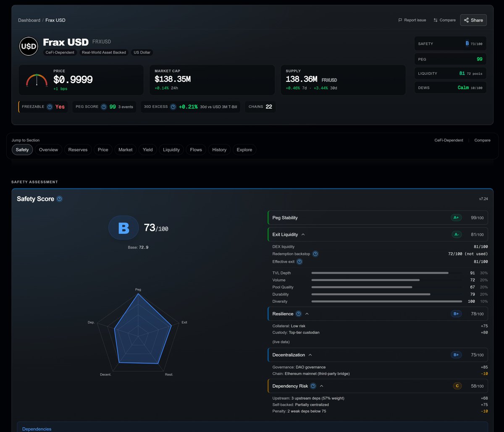Click the 'Base: 72.9' text

point(138,247)
